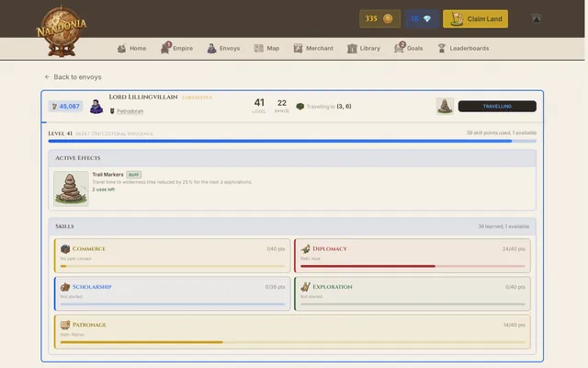Click the back arrow icon near Back to envoys
This screenshot has height=368, width=588.
click(47, 77)
